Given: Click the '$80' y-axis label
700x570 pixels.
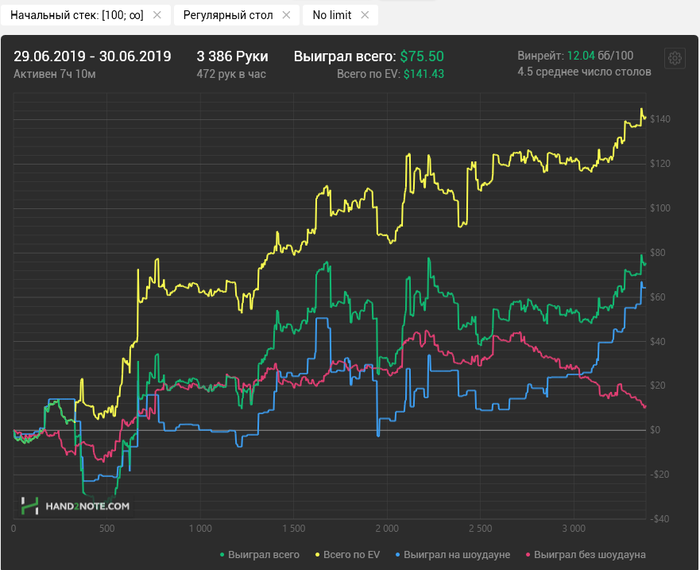Looking at the screenshot, I should pos(658,253).
